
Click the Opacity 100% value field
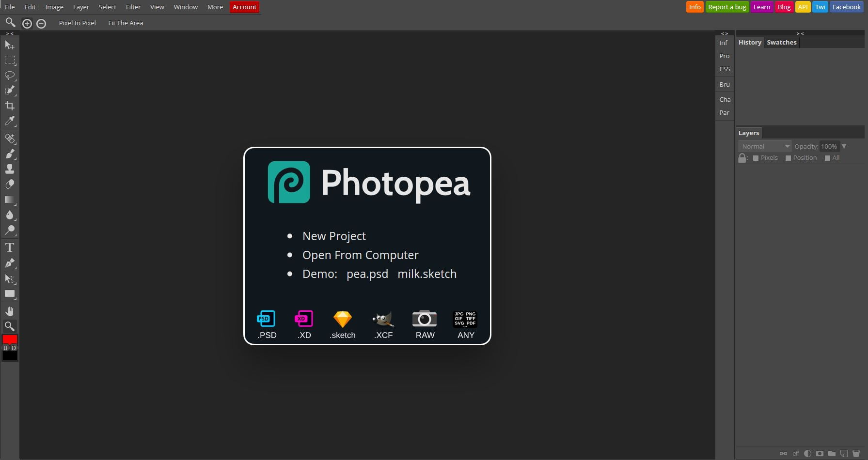(829, 146)
